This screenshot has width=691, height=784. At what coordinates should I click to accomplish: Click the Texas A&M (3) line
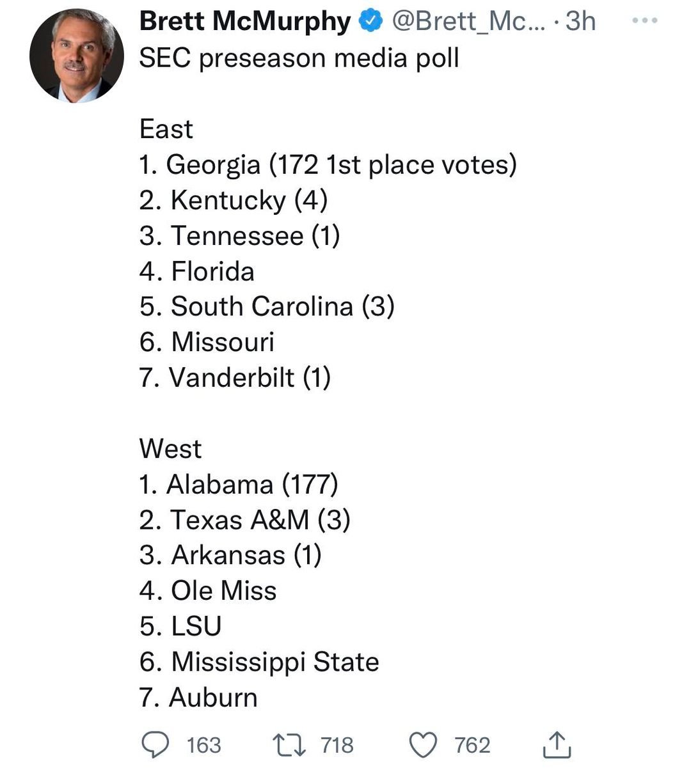tap(245, 520)
